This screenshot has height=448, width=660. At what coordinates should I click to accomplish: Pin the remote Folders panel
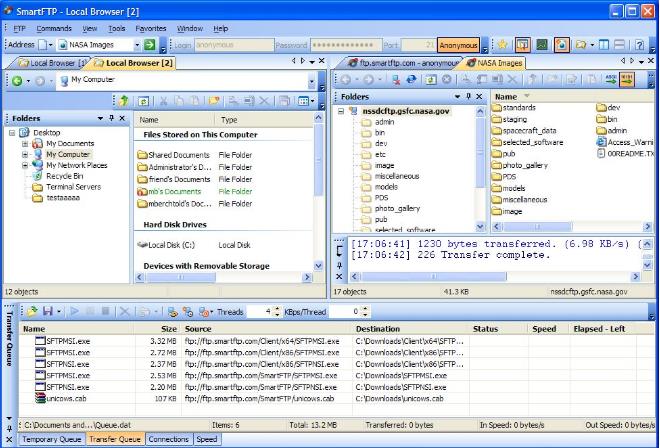(468, 96)
